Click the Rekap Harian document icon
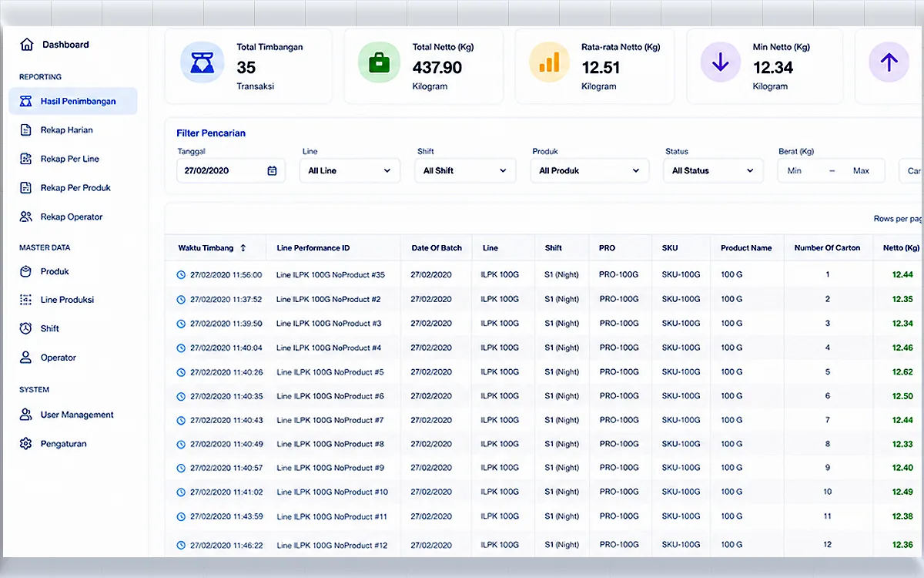Screen dimensions: 924x578 point(26,130)
